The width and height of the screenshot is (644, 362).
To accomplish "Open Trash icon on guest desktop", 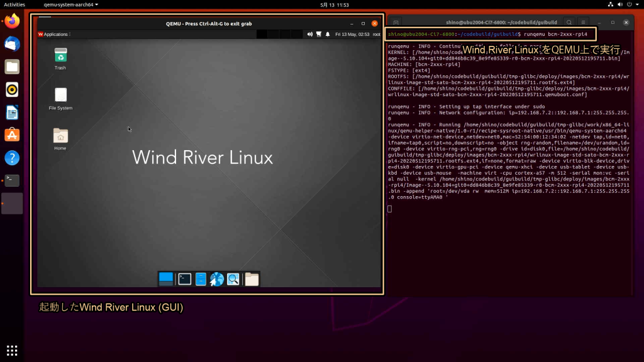I will click(x=60, y=55).
